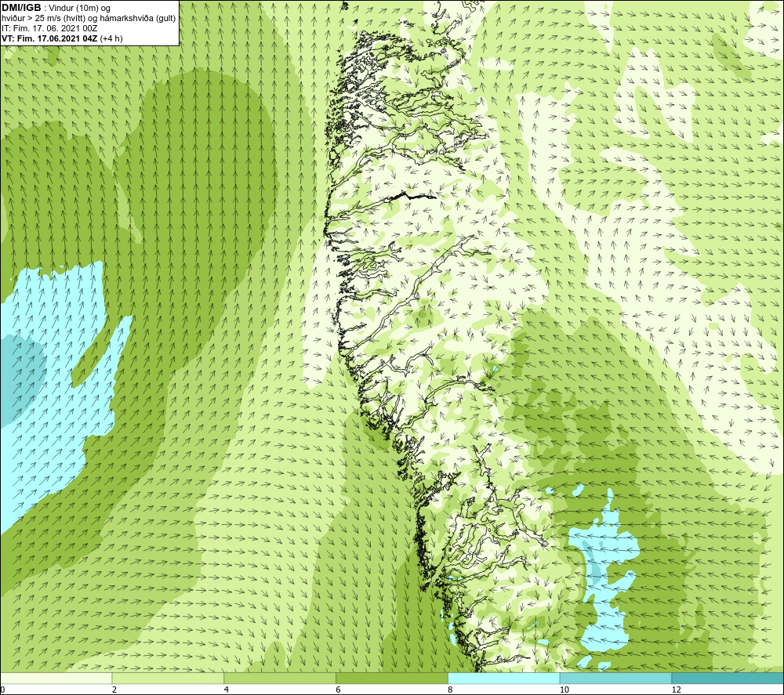The image size is (784, 695).
Task: Click the 'IT: Fim. 17. 06. 2021 00Z' line
Action: click(49, 28)
